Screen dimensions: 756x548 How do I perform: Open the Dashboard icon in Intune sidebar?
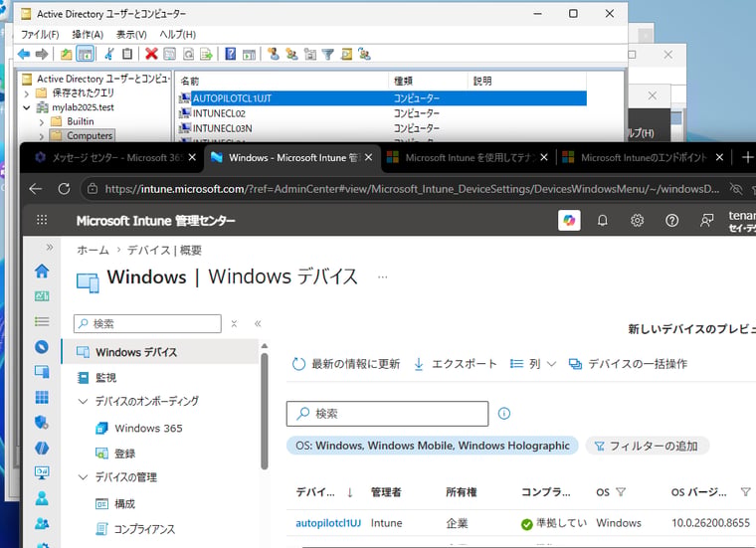(42, 296)
